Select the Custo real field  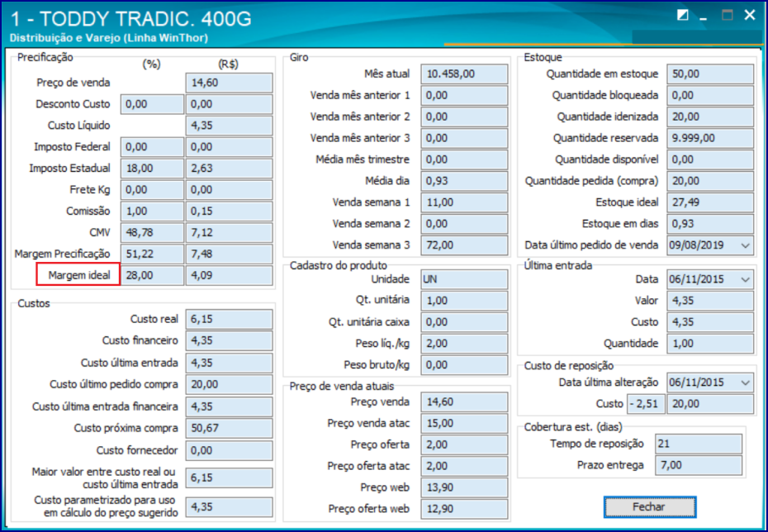[229, 320]
